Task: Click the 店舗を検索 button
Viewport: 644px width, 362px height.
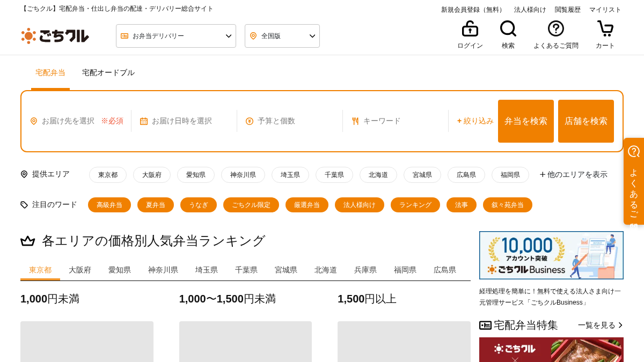Action: pyautogui.click(x=586, y=121)
